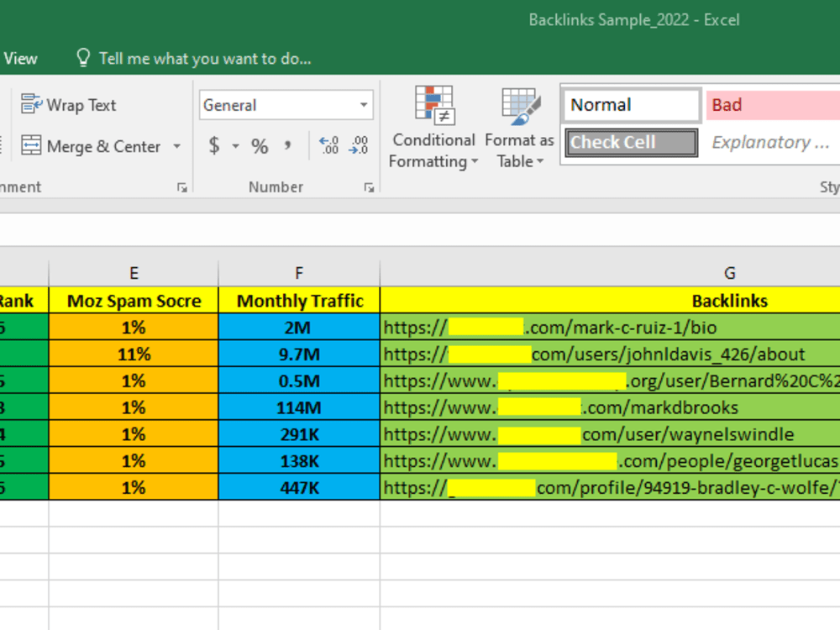Open the waynelswindle user backlink

[589, 434]
